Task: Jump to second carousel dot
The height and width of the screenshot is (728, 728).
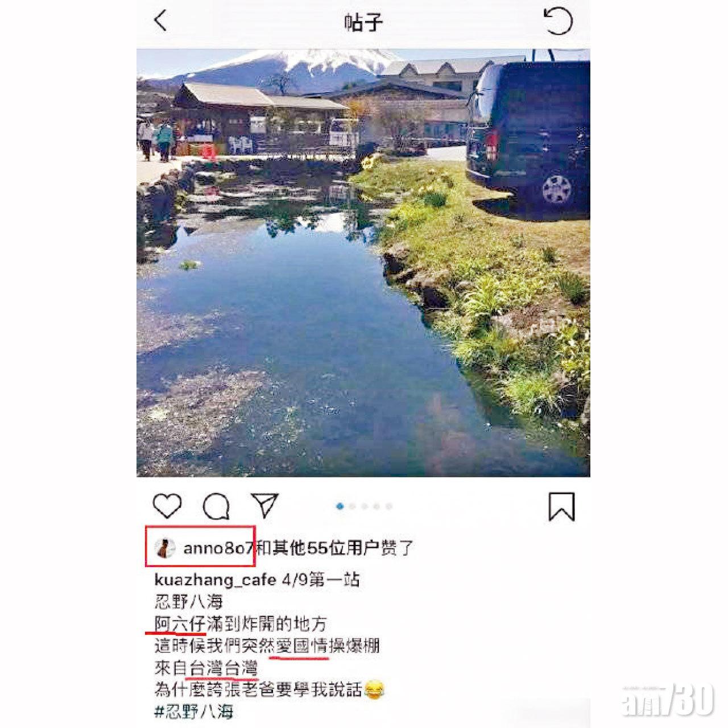Action: tap(353, 506)
